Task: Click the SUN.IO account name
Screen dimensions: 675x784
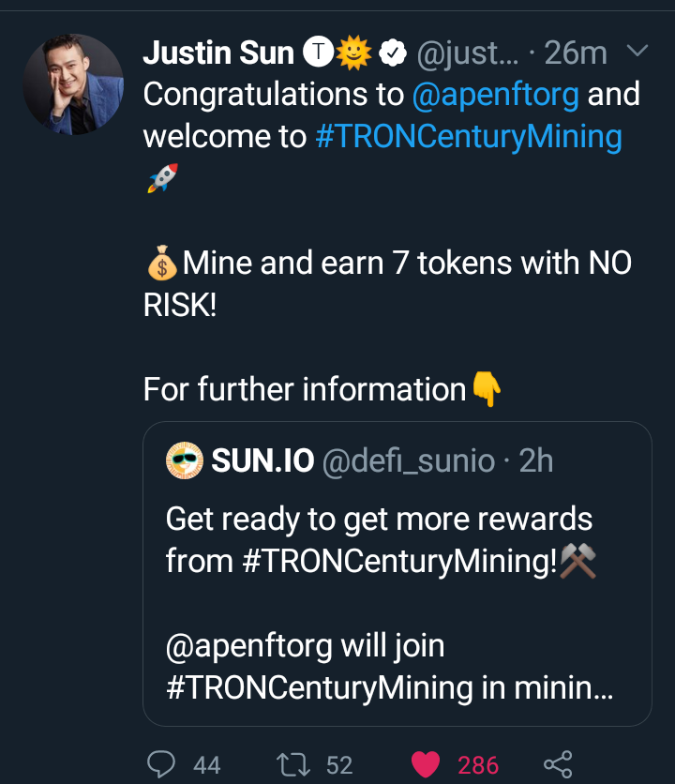Action: (262, 461)
